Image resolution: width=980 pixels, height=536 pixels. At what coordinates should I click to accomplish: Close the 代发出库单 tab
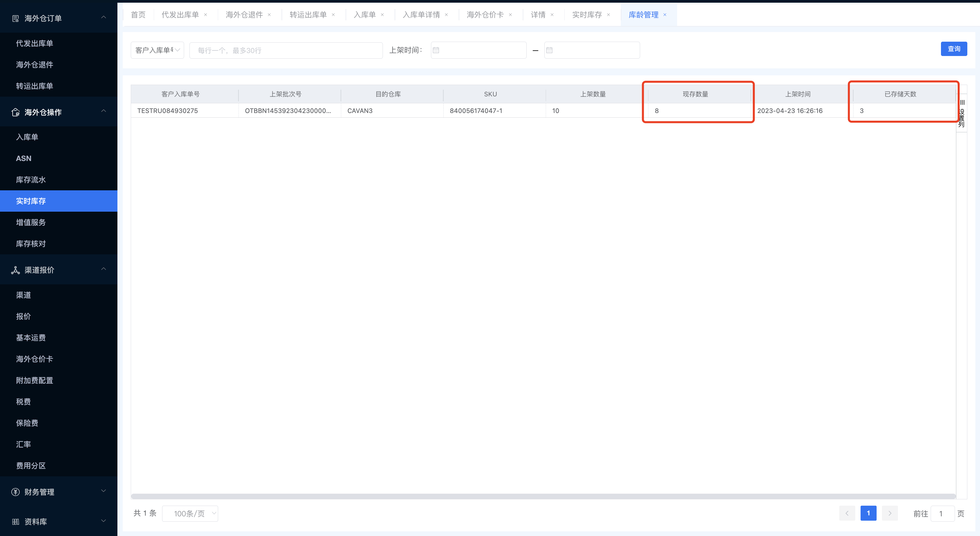(205, 15)
